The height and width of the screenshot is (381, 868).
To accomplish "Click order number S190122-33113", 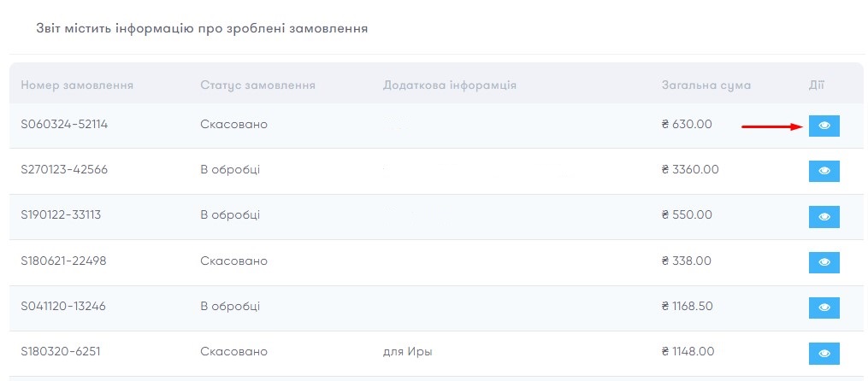I will tap(61, 214).
